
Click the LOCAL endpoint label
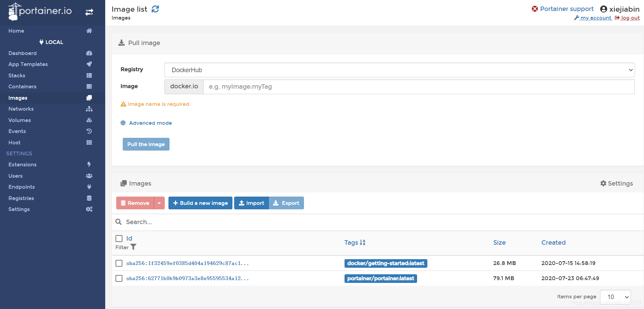tap(51, 42)
